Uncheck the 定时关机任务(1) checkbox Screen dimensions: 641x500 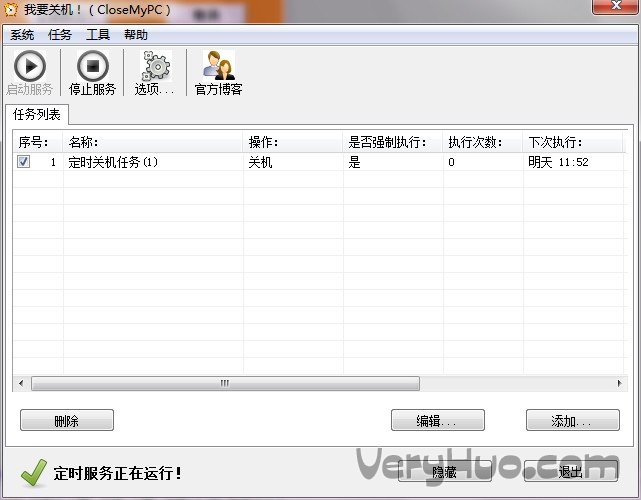point(23,161)
